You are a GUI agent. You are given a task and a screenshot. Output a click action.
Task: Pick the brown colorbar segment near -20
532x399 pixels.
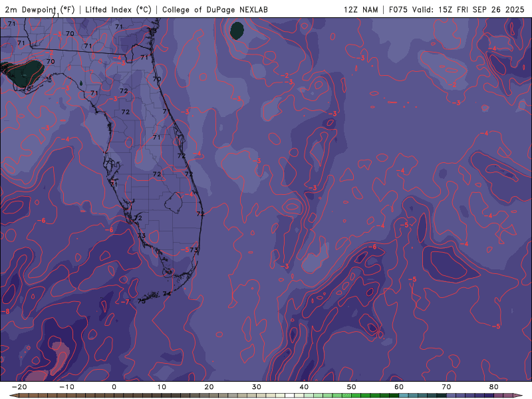(24, 396)
